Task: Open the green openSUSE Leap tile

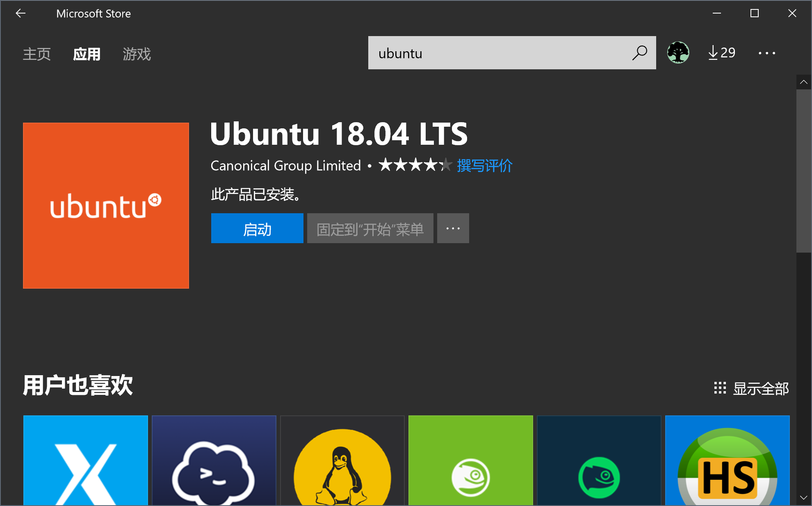Action: (471, 460)
